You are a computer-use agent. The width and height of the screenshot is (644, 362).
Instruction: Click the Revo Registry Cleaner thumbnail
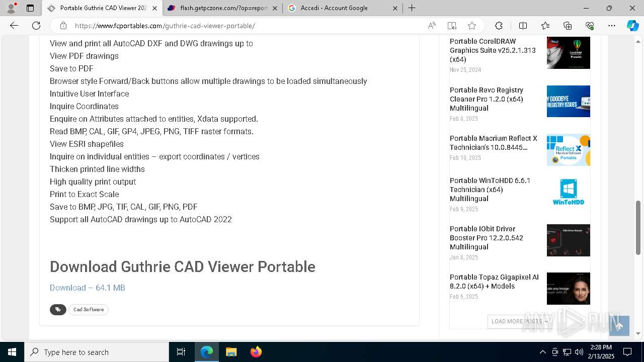coord(569,101)
